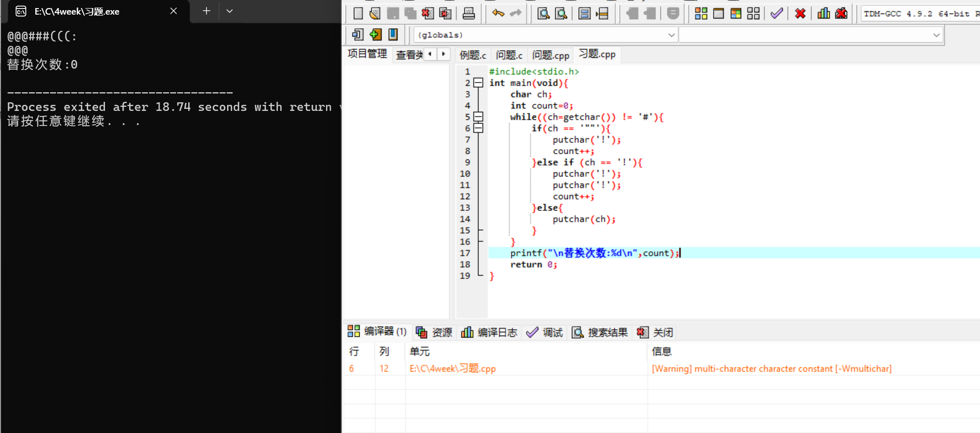Viewport: 980px width, 433px height.
Task: Add a new terminal tab with the plus button
Action: pyautogui.click(x=206, y=11)
